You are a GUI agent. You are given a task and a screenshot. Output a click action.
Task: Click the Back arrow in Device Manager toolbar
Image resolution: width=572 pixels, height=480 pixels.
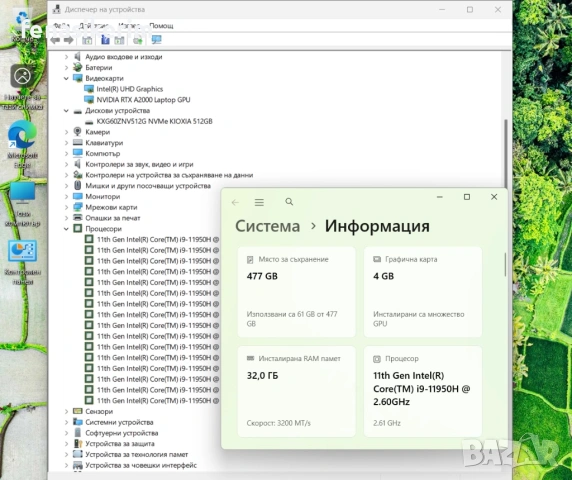click(x=55, y=40)
